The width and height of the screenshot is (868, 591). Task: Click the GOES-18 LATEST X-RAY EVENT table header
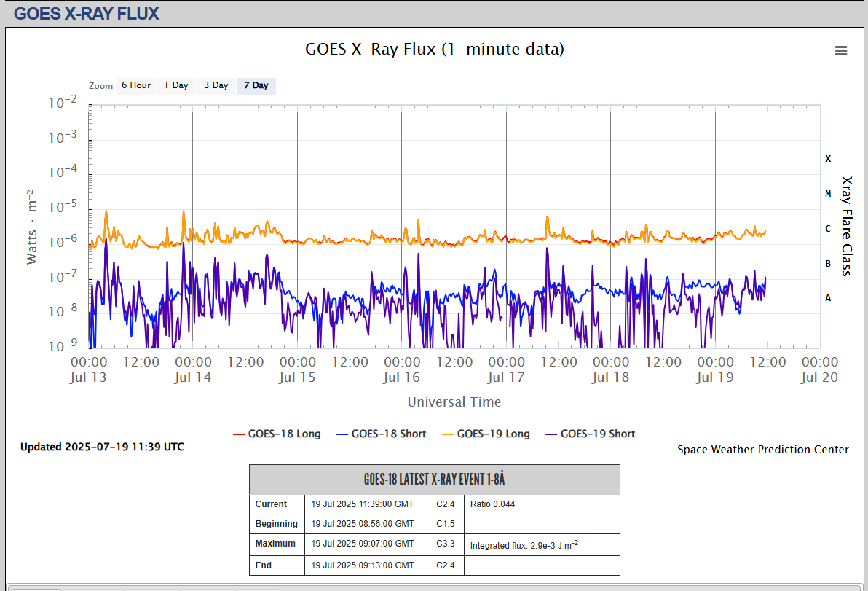click(435, 479)
